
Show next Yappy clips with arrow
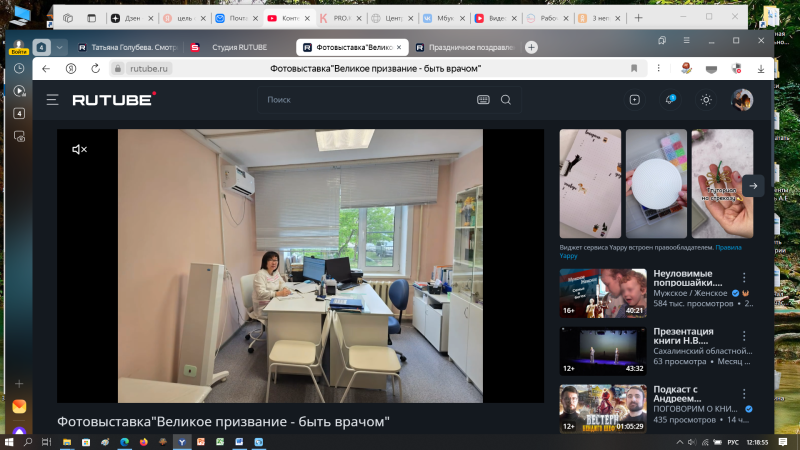point(753,186)
